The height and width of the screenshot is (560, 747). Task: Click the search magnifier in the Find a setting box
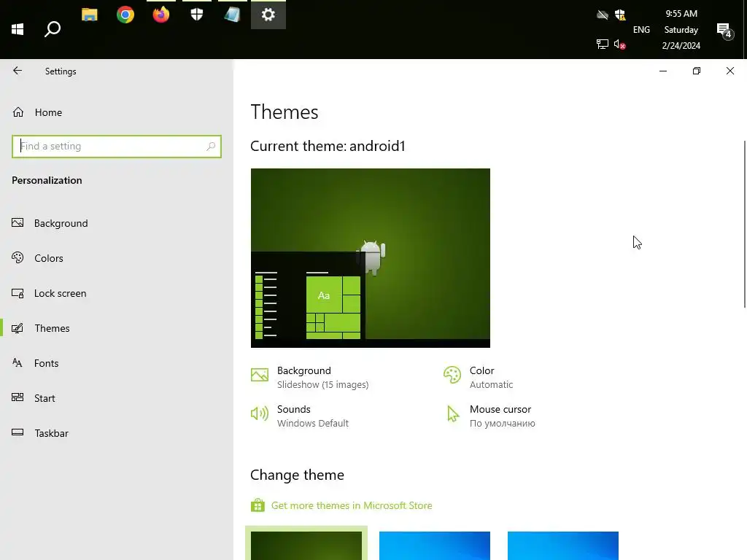tap(211, 146)
